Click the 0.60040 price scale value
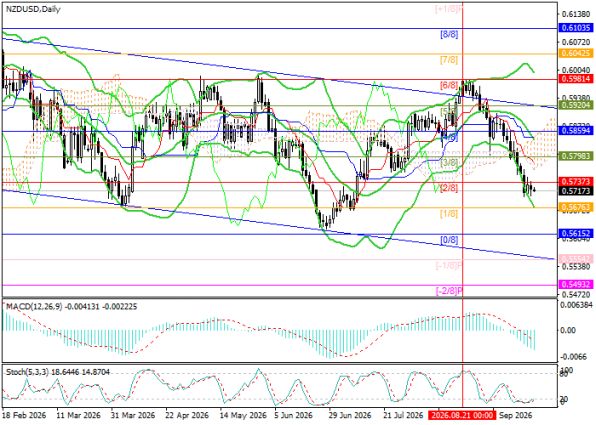Screen dimensions: 596x425 (577, 70)
